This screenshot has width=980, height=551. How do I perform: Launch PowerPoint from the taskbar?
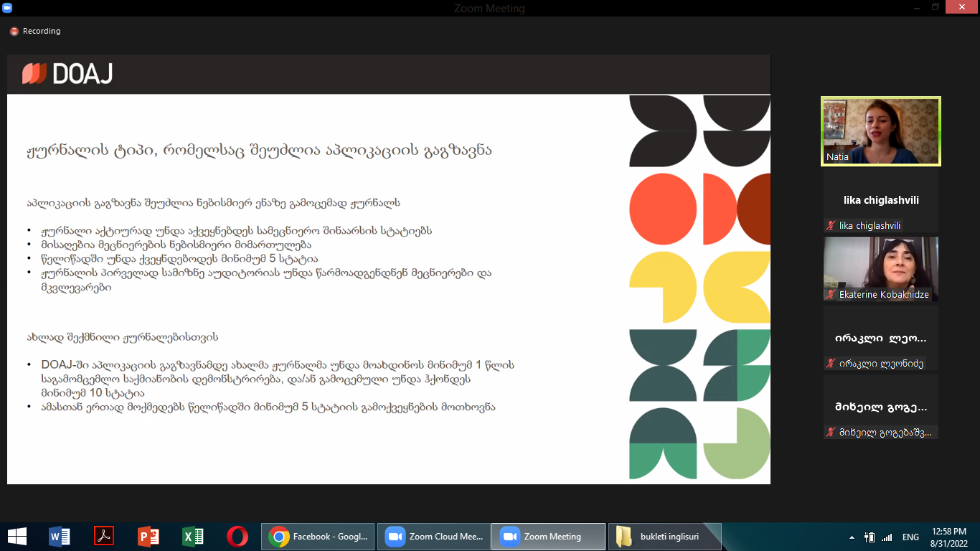coord(149,536)
